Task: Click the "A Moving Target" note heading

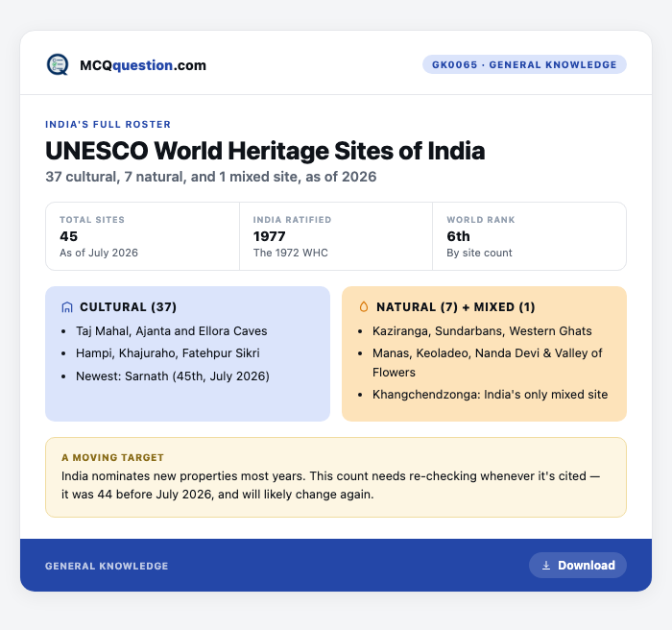Action: tap(112, 457)
